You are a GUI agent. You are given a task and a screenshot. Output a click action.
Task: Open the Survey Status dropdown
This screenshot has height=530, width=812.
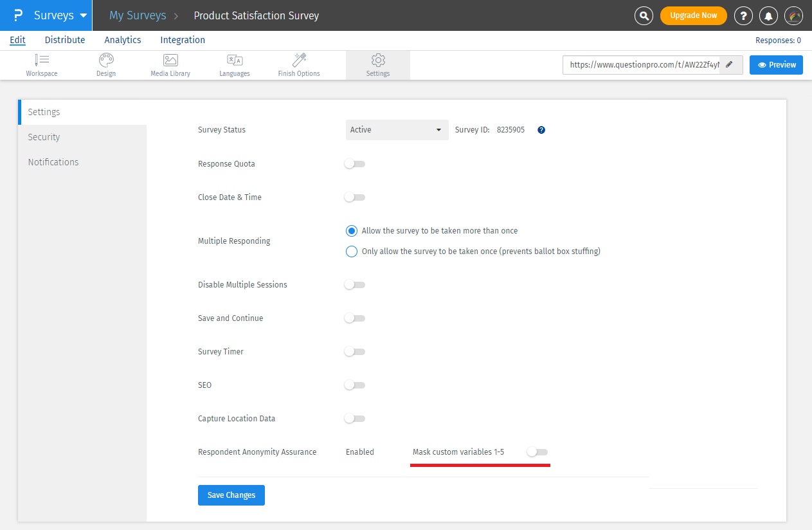pyautogui.click(x=397, y=129)
